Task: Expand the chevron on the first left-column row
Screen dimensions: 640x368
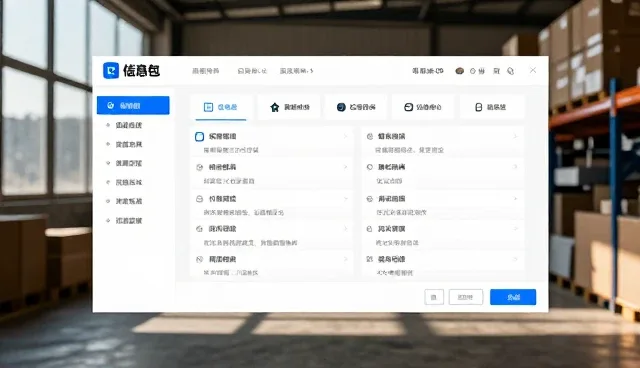Action: tap(345, 136)
